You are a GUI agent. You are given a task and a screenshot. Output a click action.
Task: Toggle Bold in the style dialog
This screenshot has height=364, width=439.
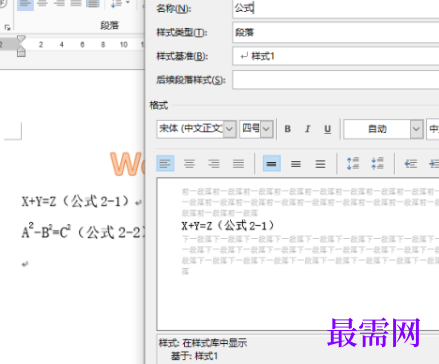[x=288, y=129]
